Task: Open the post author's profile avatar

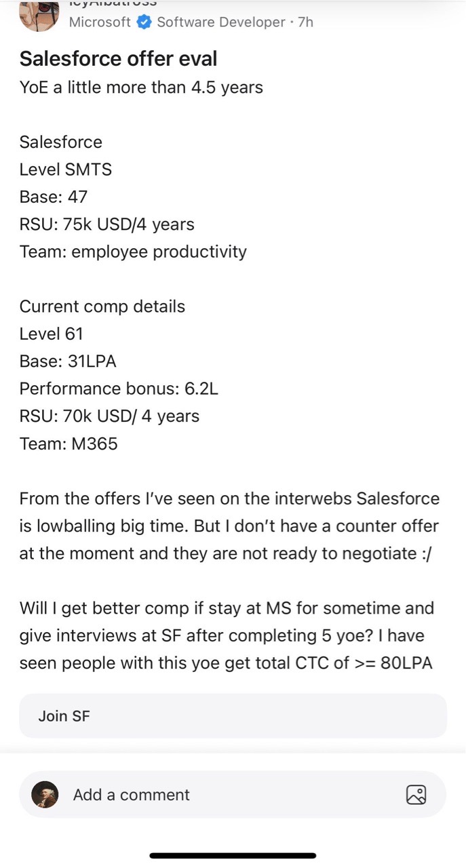Action: point(39,16)
